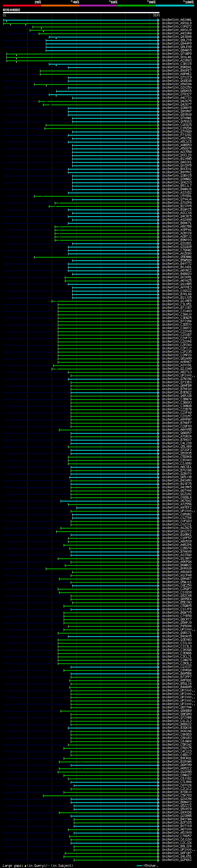Image resolution: width=197 pixels, height=868 pixels.
Task: Click the cyan alignment bar for UniRef100_A8IAN1
Action: coord(81,20)
